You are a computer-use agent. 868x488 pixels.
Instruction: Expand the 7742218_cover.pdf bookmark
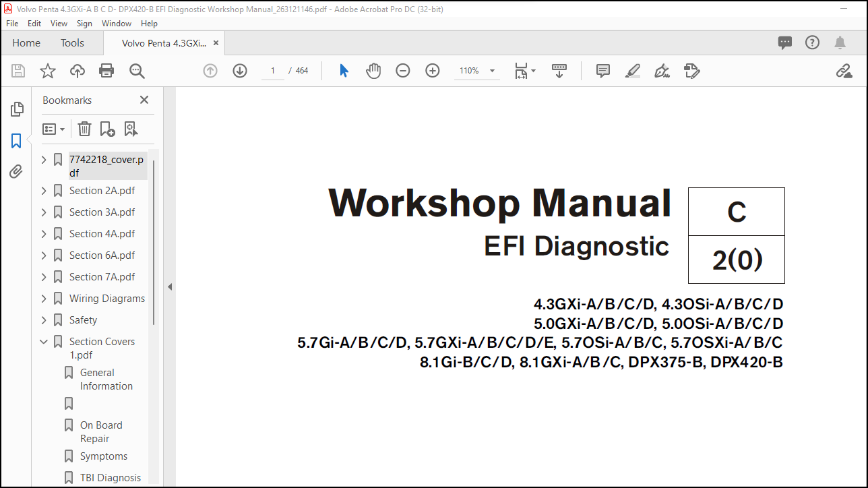44,160
